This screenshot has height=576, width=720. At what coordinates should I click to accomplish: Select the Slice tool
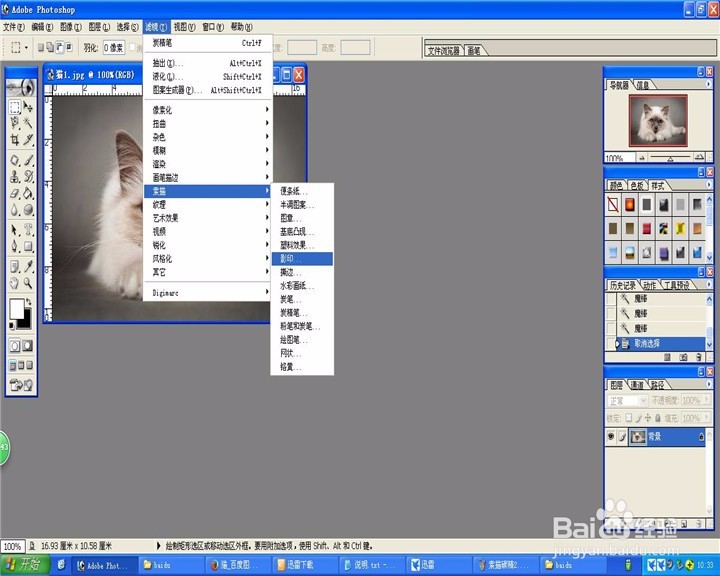coord(28,139)
